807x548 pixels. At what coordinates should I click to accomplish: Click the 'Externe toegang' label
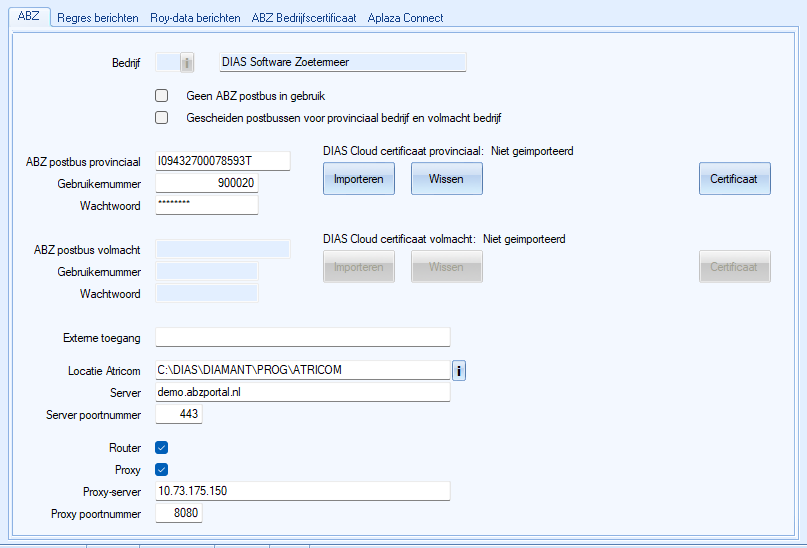101,338
